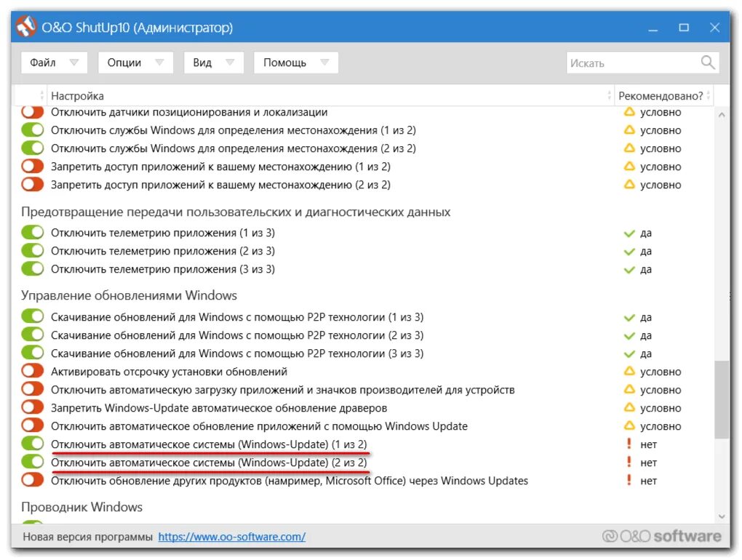Sort by the Настройка column header
The image size is (742, 560).
(x=330, y=95)
